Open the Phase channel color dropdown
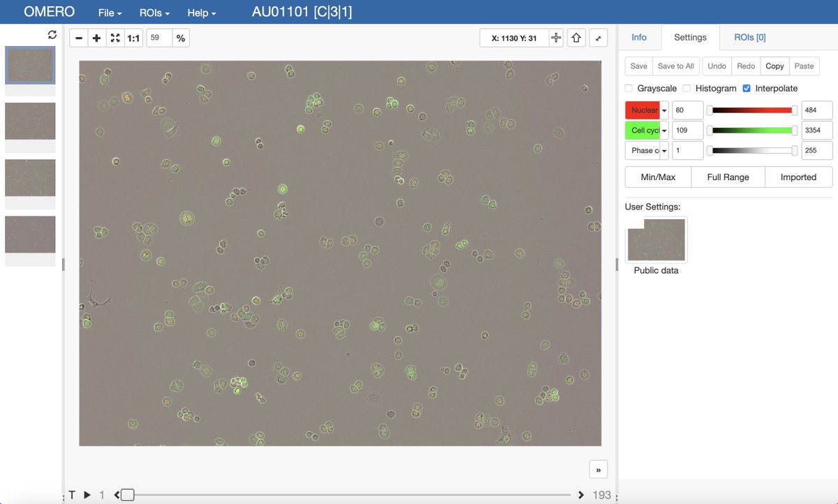Viewport: 838px width, 504px height. pyautogui.click(x=665, y=151)
